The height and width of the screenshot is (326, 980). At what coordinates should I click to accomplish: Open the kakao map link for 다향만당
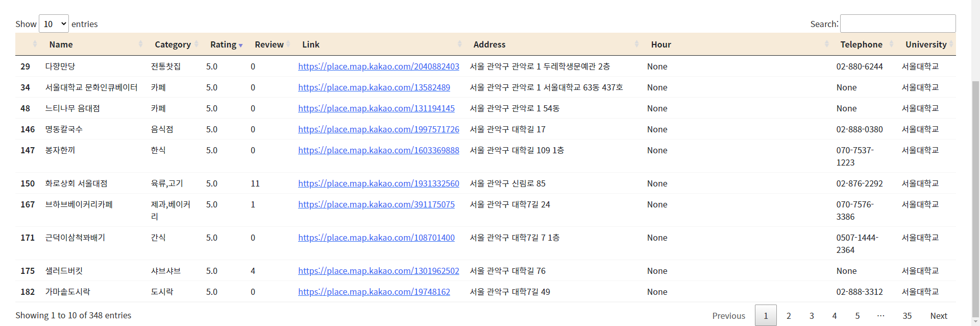pos(379,66)
